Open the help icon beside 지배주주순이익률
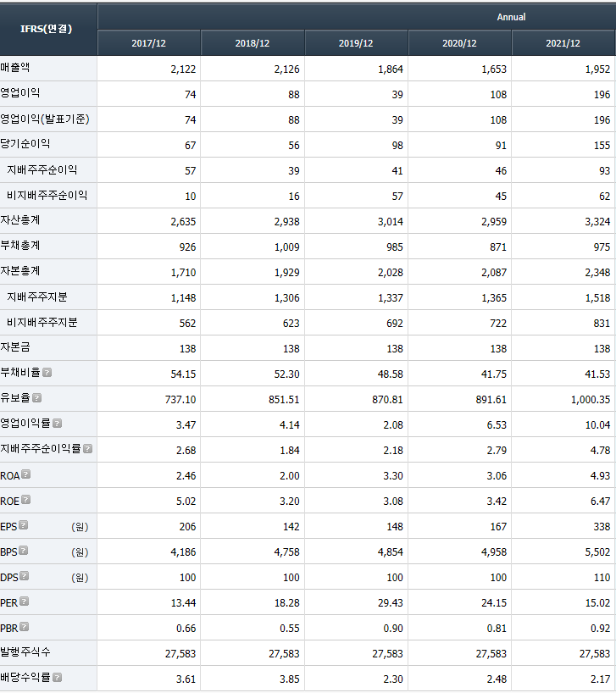Viewport: 616px width, 693px height. pyautogui.click(x=87, y=449)
